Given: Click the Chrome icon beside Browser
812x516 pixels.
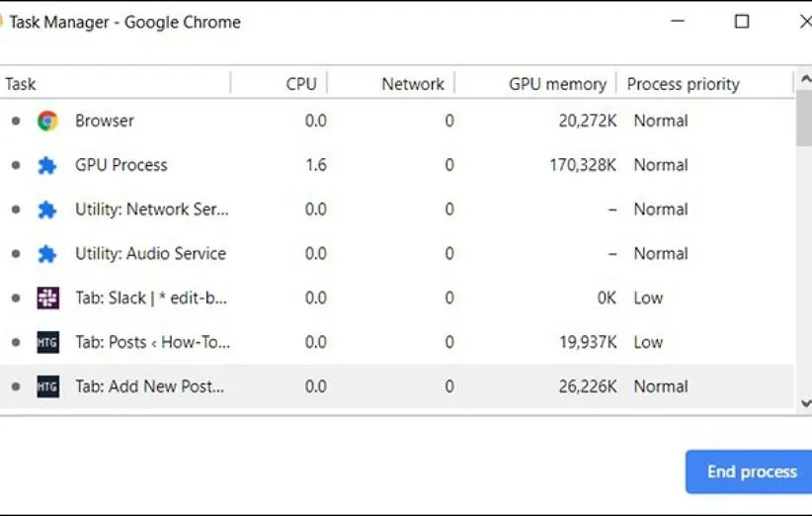Looking at the screenshot, I should pyautogui.click(x=47, y=121).
